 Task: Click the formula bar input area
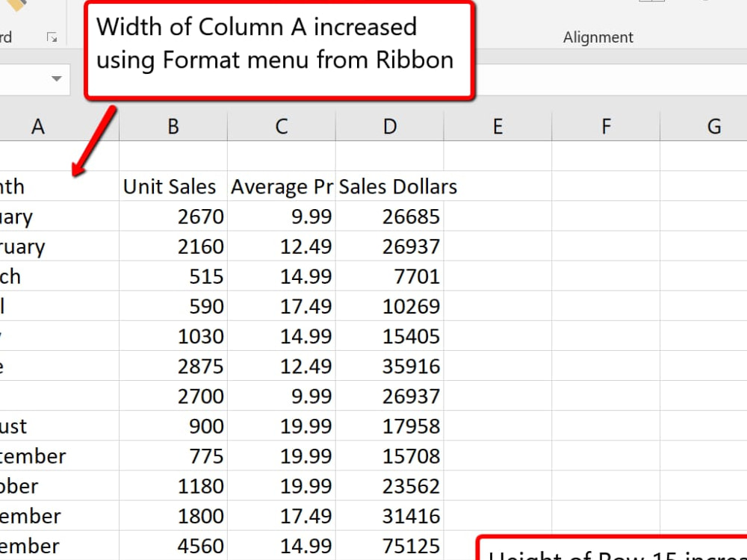click(612, 79)
